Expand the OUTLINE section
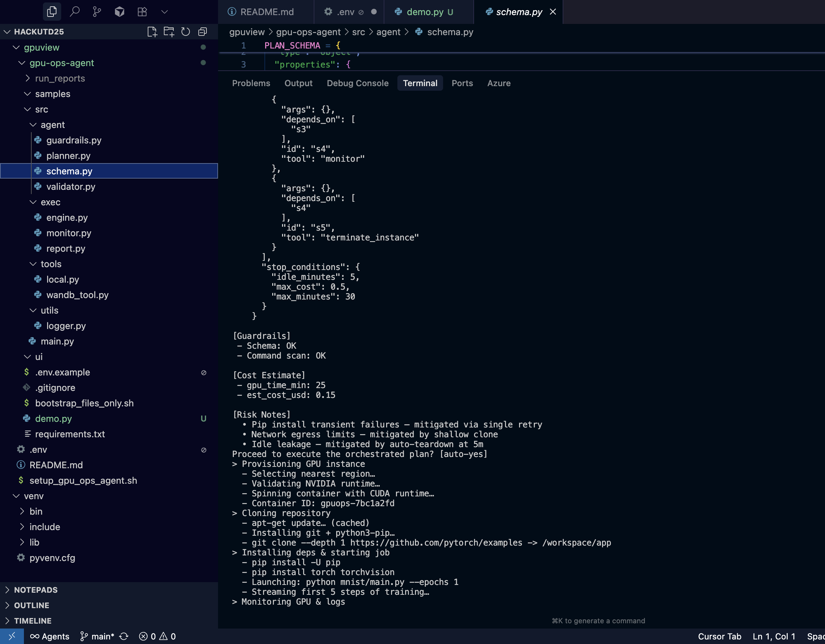 [x=31, y=605]
